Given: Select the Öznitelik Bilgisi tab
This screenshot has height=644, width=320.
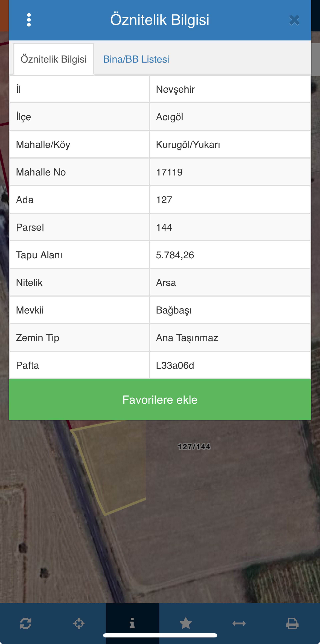Looking at the screenshot, I should [x=53, y=59].
